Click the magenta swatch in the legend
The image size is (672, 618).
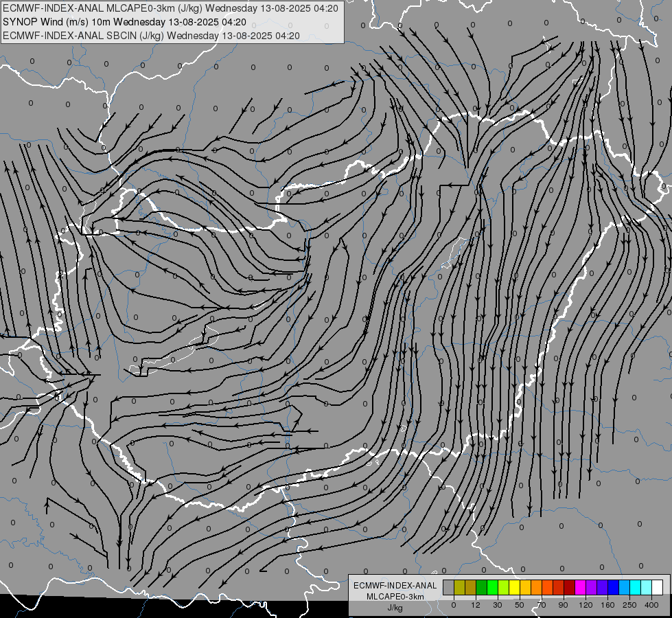(x=580, y=587)
